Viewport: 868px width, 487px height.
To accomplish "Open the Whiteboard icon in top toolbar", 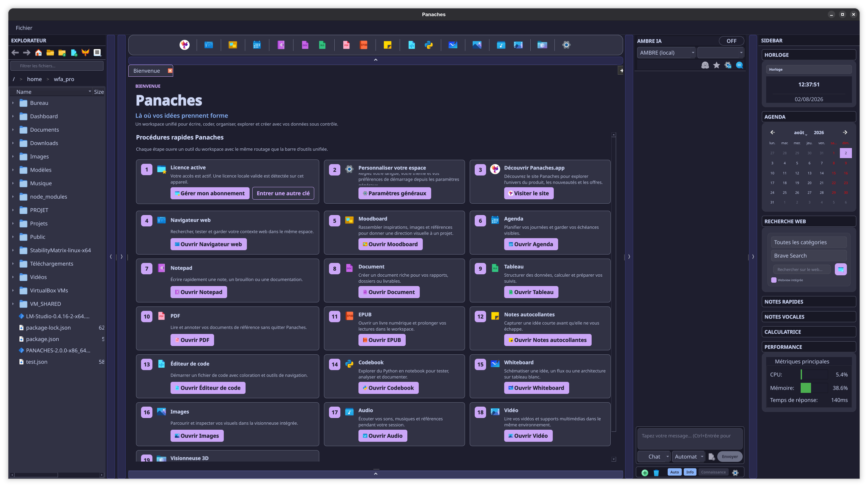I will click(x=453, y=45).
